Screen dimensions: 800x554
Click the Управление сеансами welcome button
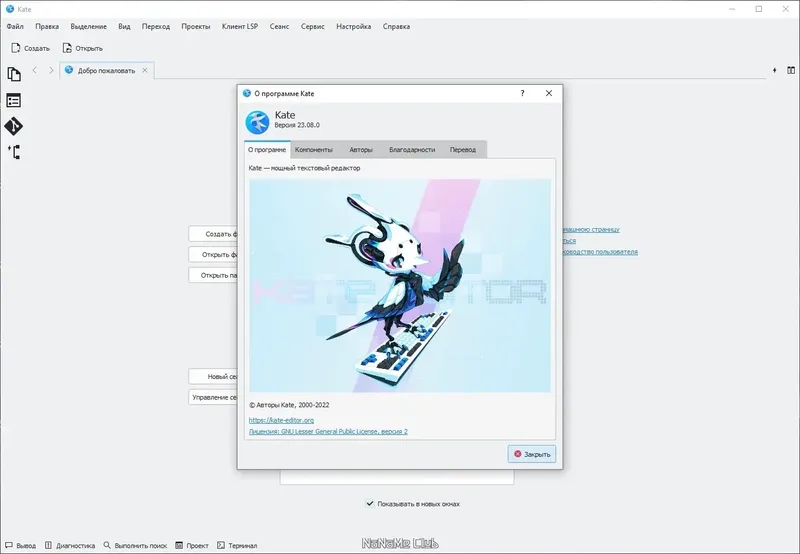(213, 397)
